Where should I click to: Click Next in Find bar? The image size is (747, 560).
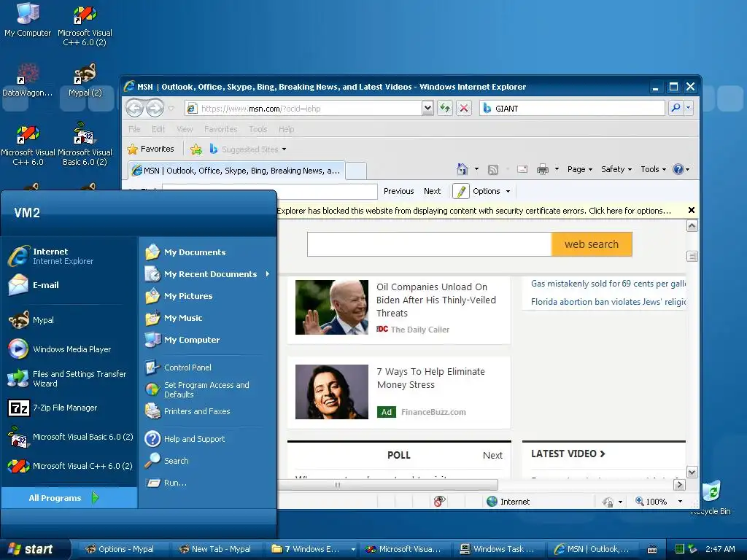click(x=432, y=191)
